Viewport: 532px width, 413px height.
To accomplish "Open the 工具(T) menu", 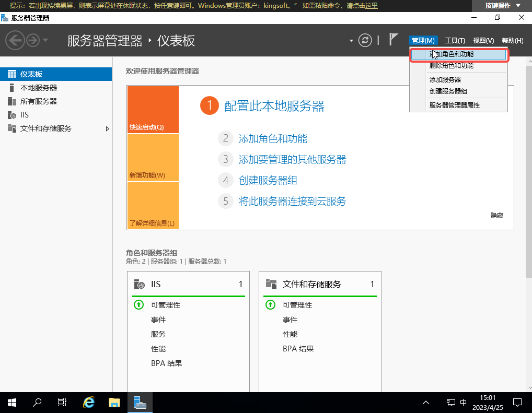I will click(455, 41).
